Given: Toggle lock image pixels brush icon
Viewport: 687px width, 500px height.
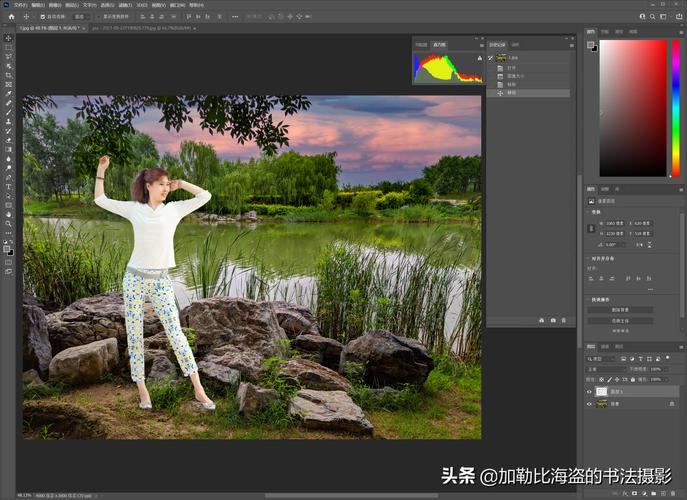Looking at the screenshot, I should (609, 379).
